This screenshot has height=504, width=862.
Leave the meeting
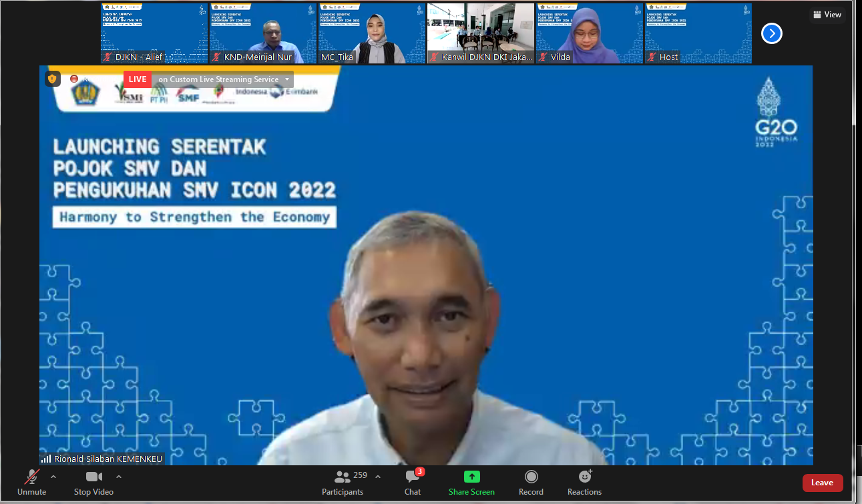(822, 483)
